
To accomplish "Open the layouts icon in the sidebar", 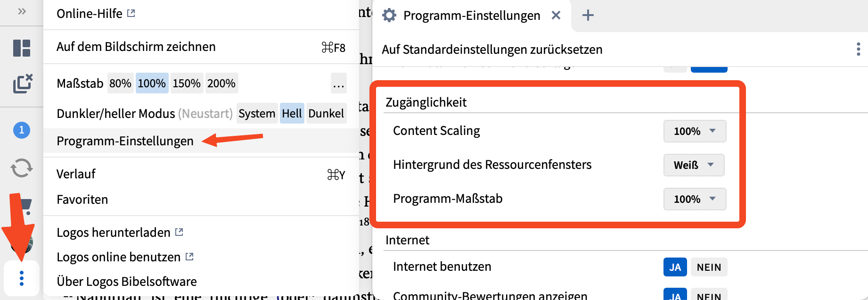I will coord(22,48).
